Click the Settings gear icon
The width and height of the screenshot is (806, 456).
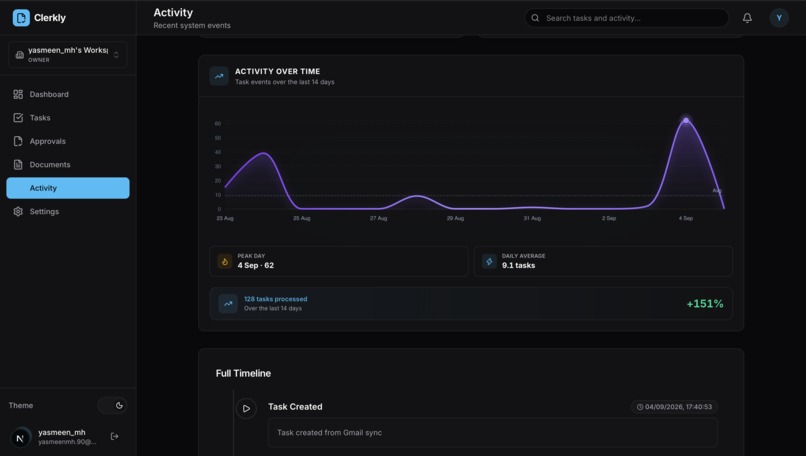coord(18,211)
